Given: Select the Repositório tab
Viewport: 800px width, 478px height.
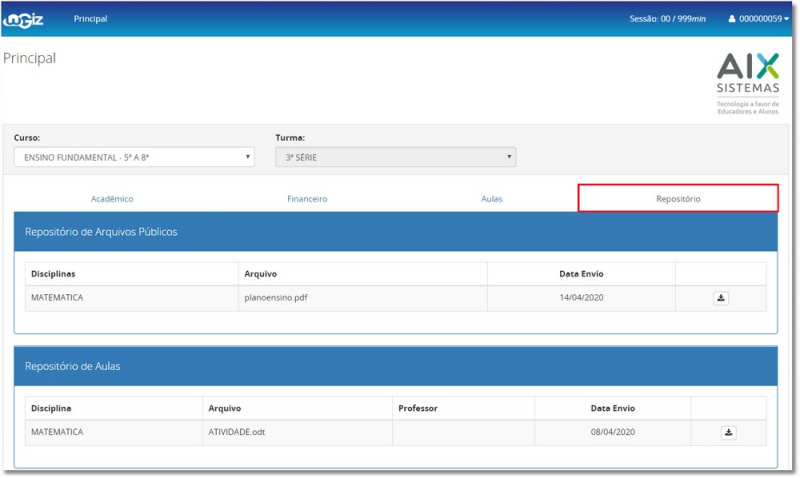Looking at the screenshot, I should click(678, 198).
